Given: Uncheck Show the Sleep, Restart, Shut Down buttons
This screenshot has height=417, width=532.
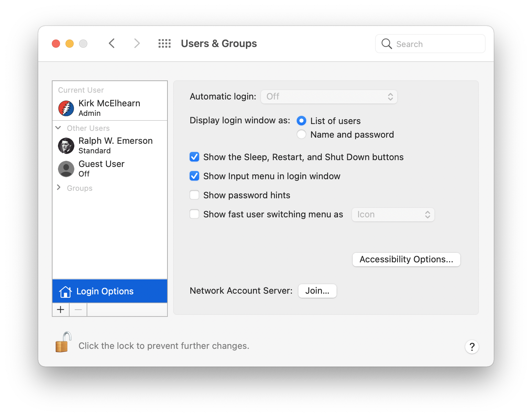Looking at the screenshot, I should tap(194, 157).
